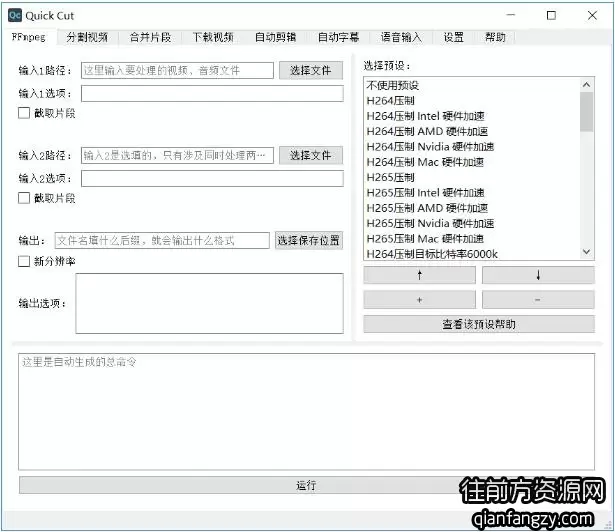
Task: Click 选择文件 button for input 1
Action: point(311,70)
